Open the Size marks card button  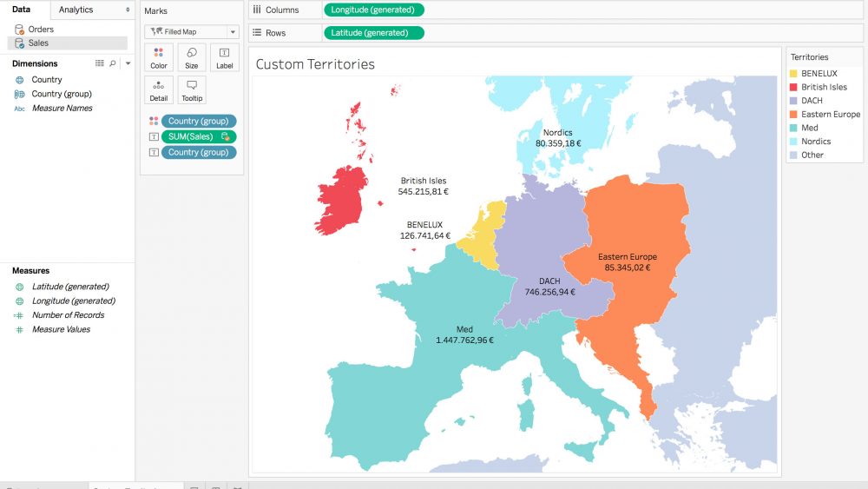point(191,57)
